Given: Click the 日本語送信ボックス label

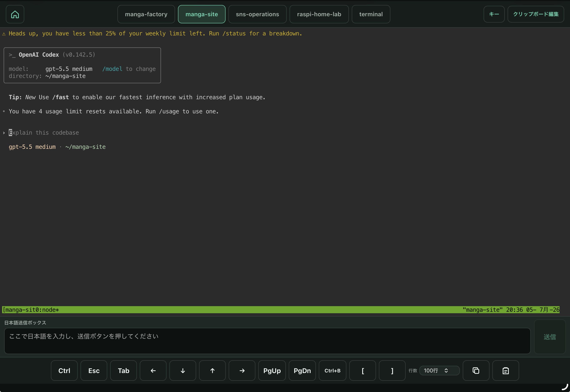Looking at the screenshot, I should click(x=25, y=323).
